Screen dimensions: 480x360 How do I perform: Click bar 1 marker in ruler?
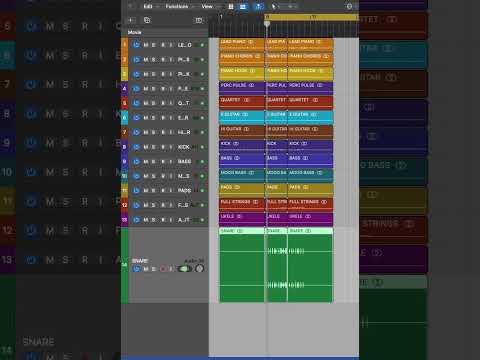[221, 17]
